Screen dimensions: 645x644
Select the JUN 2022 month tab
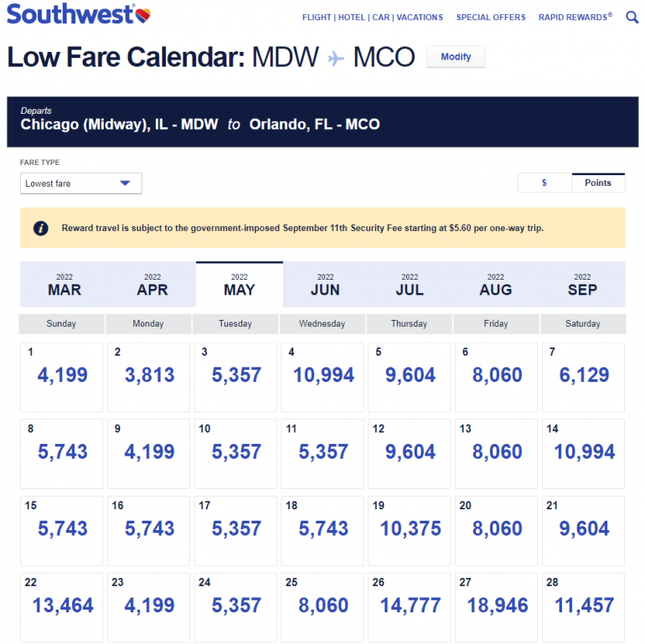click(x=325, y=284)
